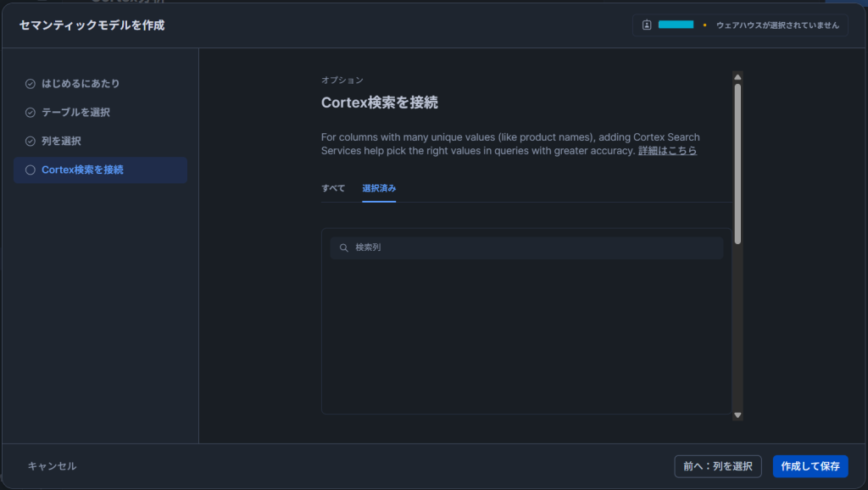The height and width of the screenshot is (490, 868).
Task: Click the magnifier icon in 検索列 field
Action: 344,248
